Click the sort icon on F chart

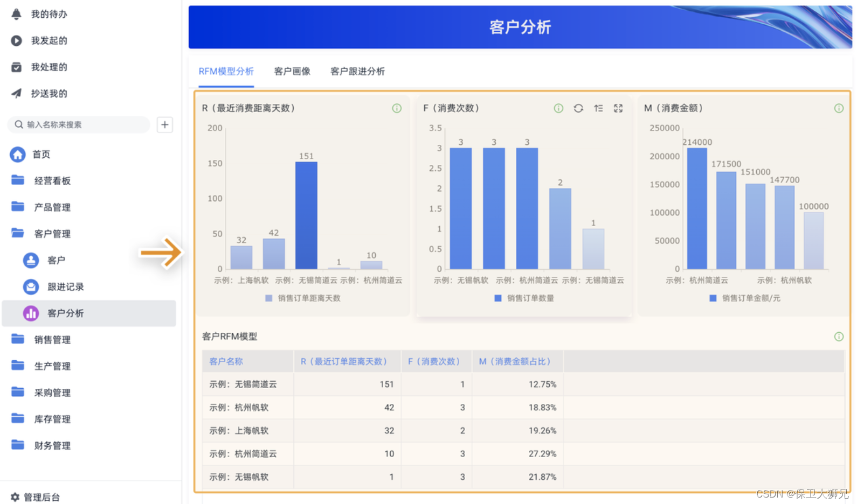click(x=598, y=108)
